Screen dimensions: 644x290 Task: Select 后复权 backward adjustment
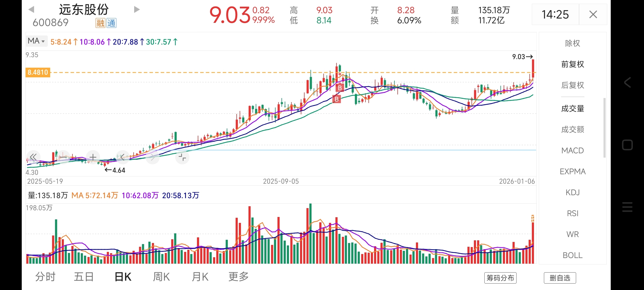click(572, 85)
